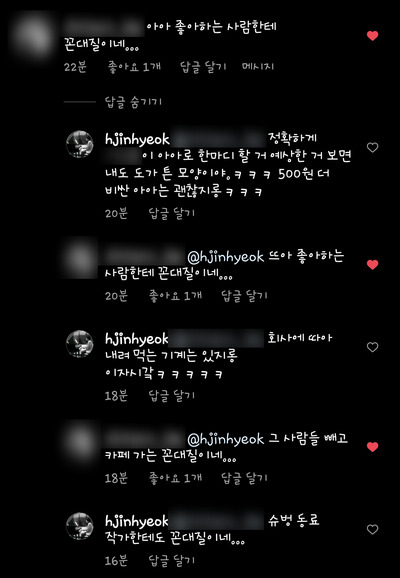This screenshot has height=578, width=400.
Task: Open hjinhyeok username on 20분 reply
Action: [137, 140]
